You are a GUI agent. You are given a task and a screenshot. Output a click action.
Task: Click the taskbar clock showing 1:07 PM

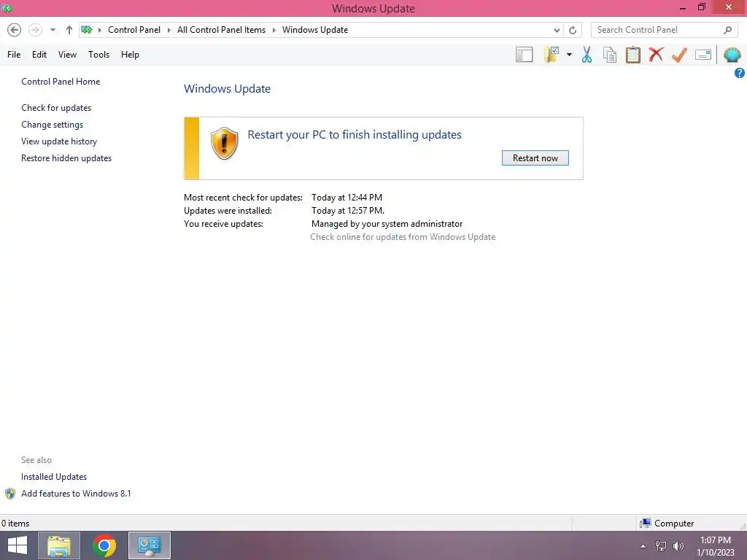pyautogui.click(x=715, y=546)
